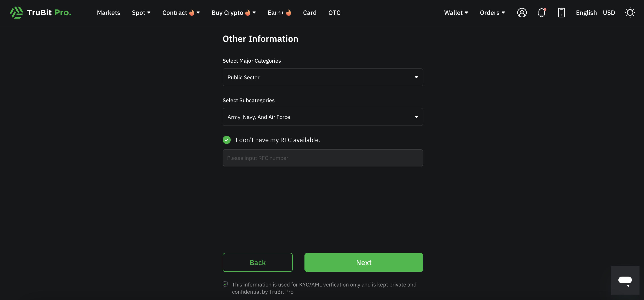Click the TruBit Pro logo
Image resolution: width=644 pixels, height=300 pixels.
(40, 13)
